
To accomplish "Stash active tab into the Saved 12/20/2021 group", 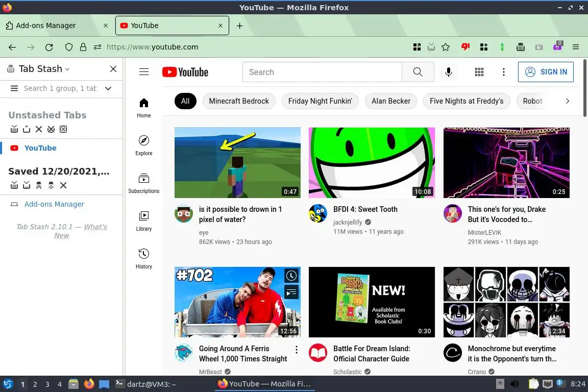I will [x=26, y=185].
